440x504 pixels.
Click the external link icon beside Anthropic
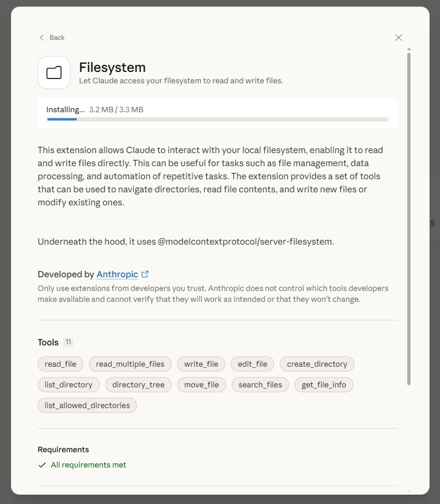pyautogui.click(x=145, y=274)
